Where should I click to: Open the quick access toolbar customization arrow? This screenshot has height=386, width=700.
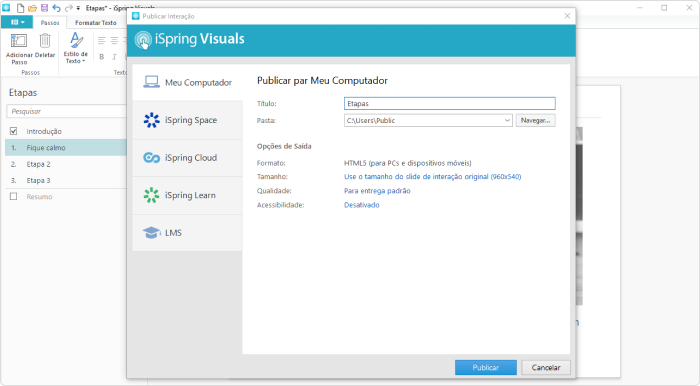click(x=78, y=8)
